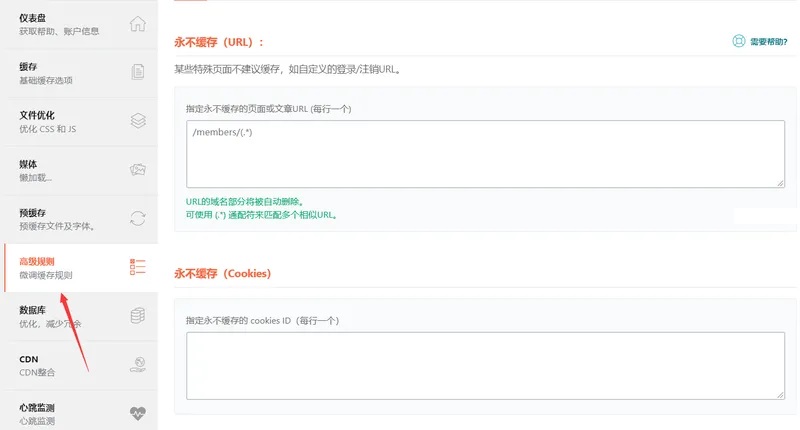
Task: Click the layers icon for 文件优化
Action: point(138,121)
